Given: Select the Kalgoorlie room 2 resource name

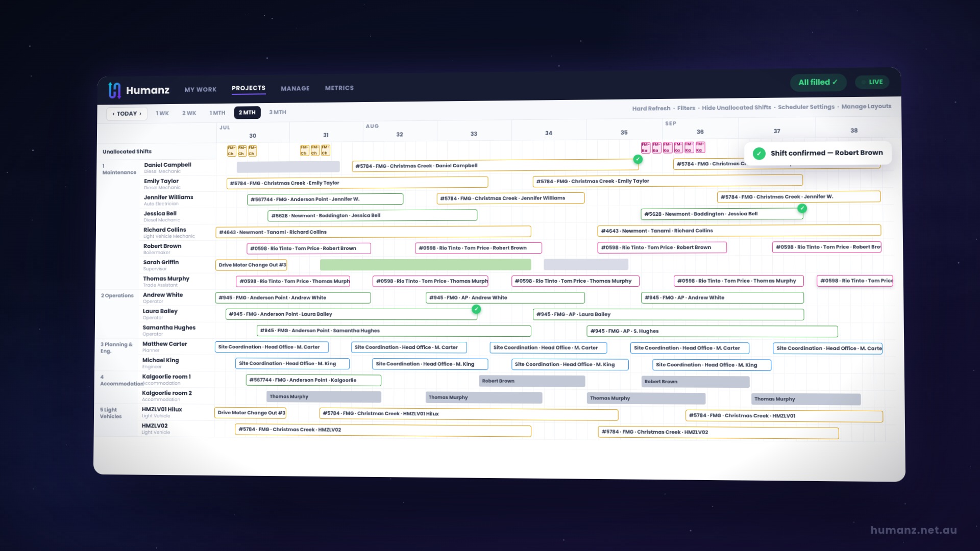Looking at the screenshot, I should pyautogui.click(x=167, y=393).
